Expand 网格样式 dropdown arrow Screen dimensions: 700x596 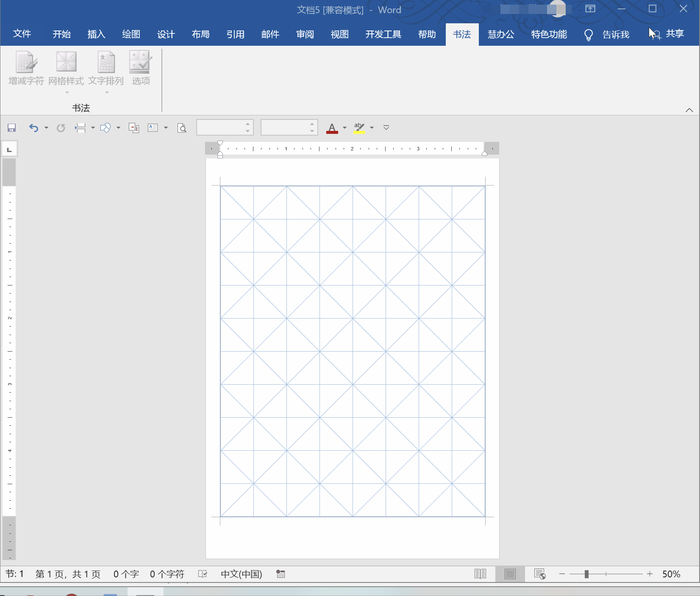tap(67, 92)
